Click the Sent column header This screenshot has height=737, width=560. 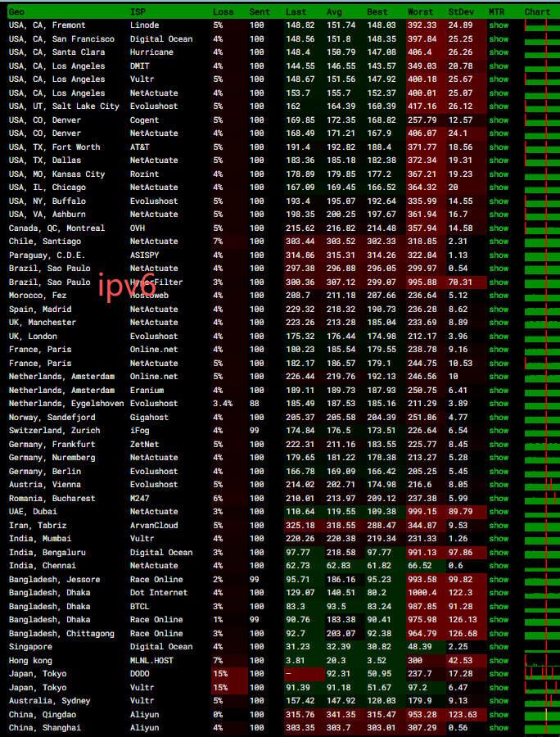click(260, 12)
